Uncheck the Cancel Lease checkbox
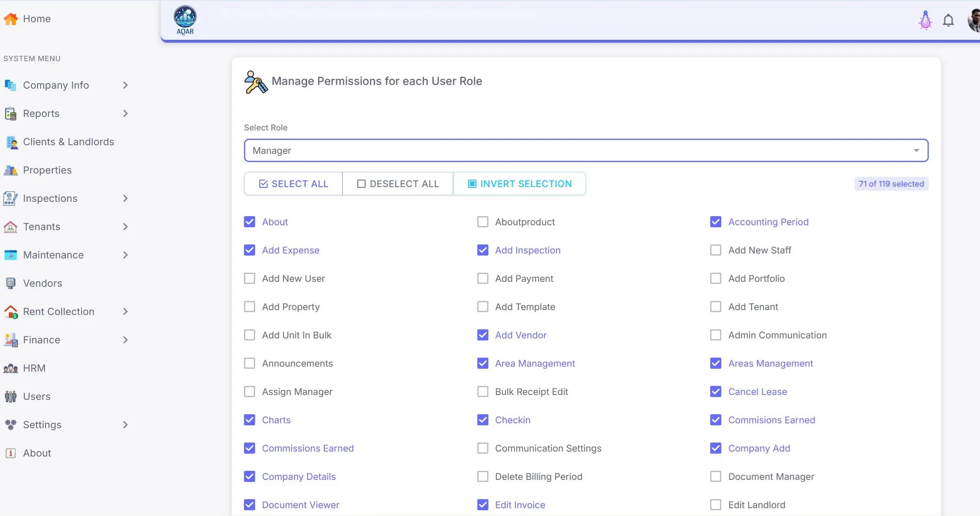 tap(715, 392)
